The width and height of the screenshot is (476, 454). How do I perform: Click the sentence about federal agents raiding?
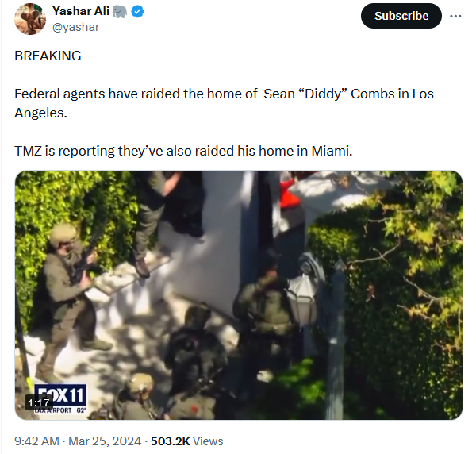(x=224, y=103)
